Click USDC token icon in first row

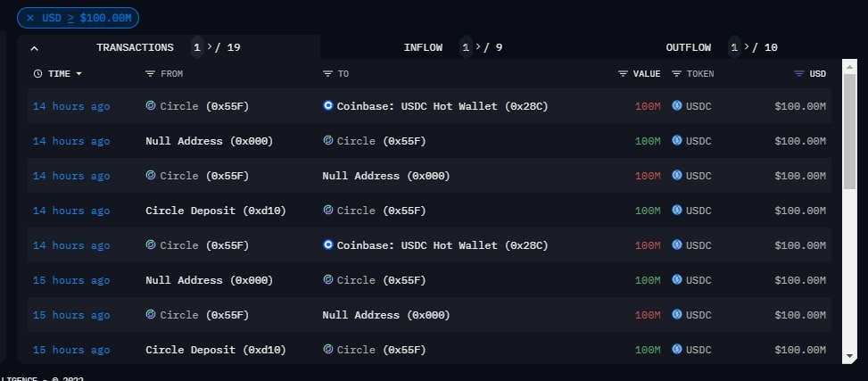coord(676,105)
